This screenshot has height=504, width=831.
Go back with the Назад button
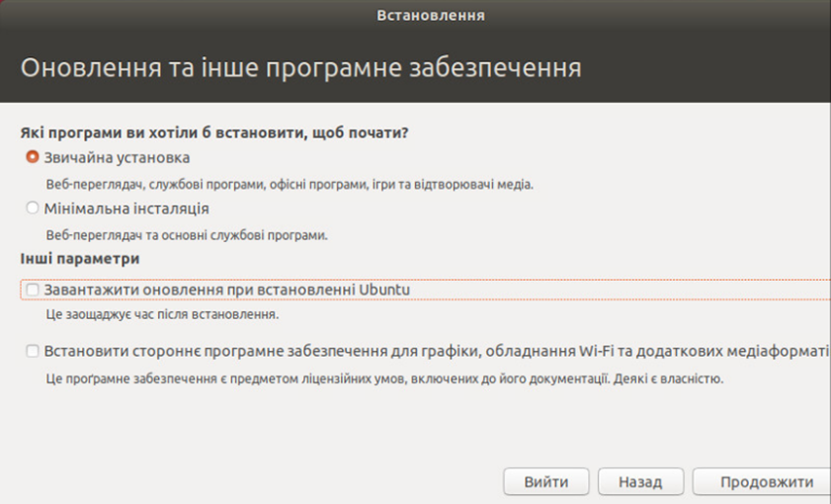pos(640,482)
